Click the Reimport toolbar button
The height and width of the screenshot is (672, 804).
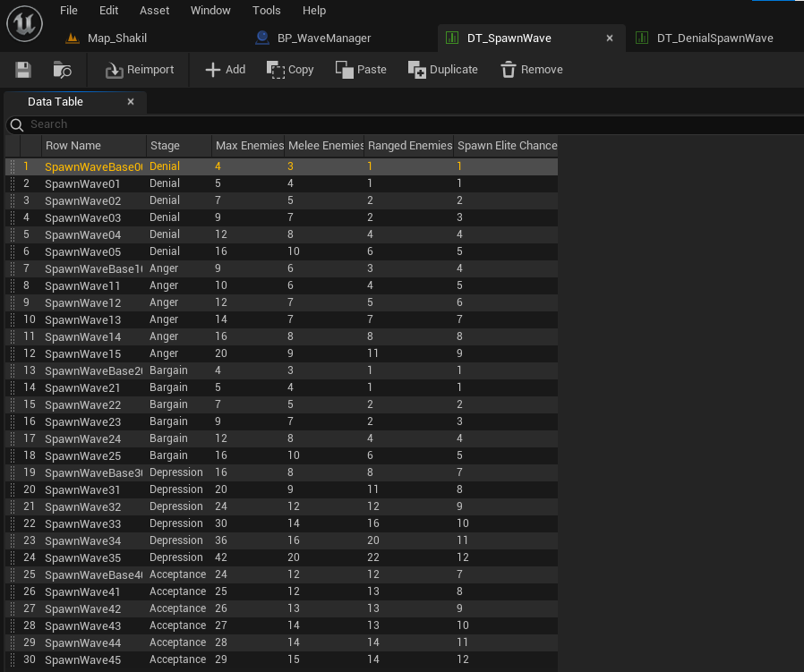click(x=140, y=70)
